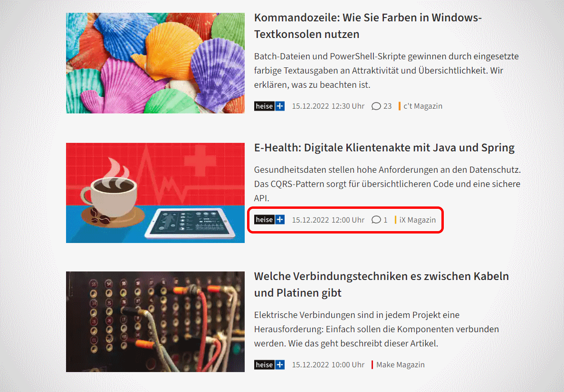Viewport: 564px width, 392px height.
Task: Open the patch cable switchboard image
Action: tap(155, 322)
